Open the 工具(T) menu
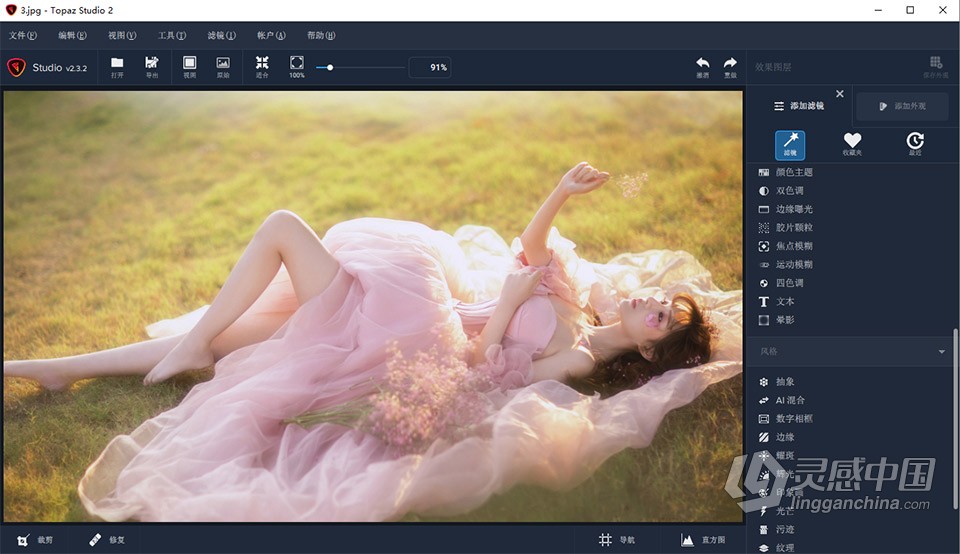This screenshot has height=554, width=960. coord(172,36)
